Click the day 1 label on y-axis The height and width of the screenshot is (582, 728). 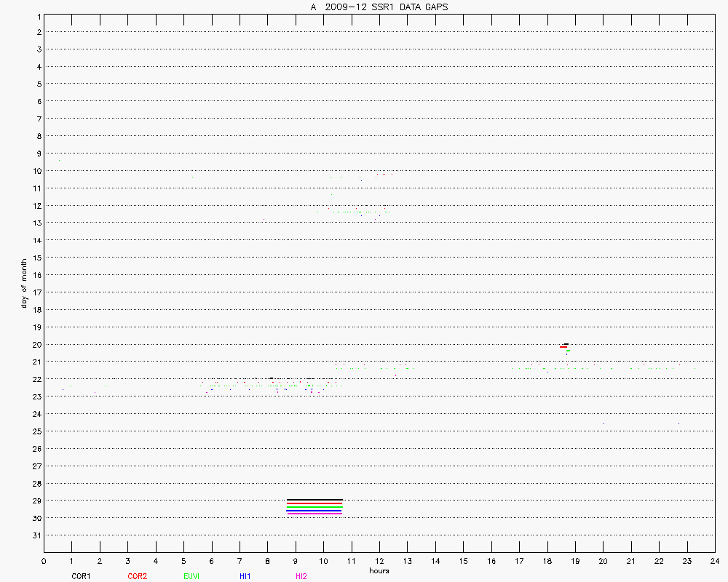37,15
